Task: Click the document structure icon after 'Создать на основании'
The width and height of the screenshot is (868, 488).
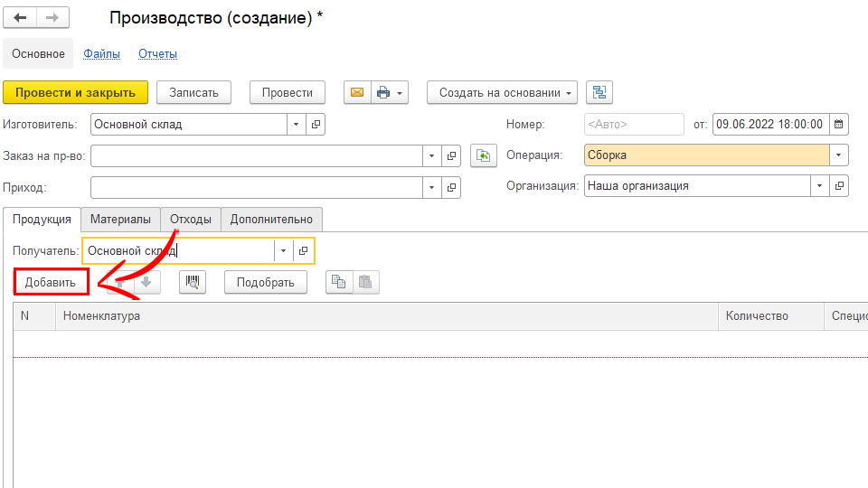Action: coord(599,92)
